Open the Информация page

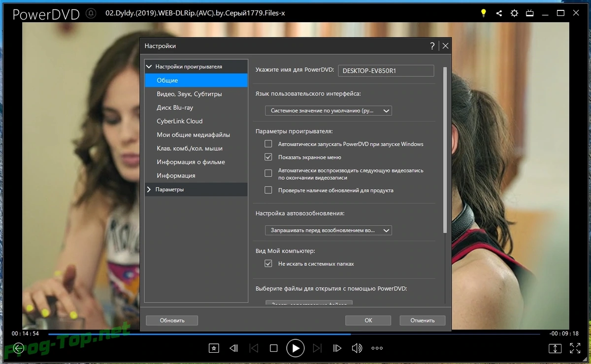(196, 175)
